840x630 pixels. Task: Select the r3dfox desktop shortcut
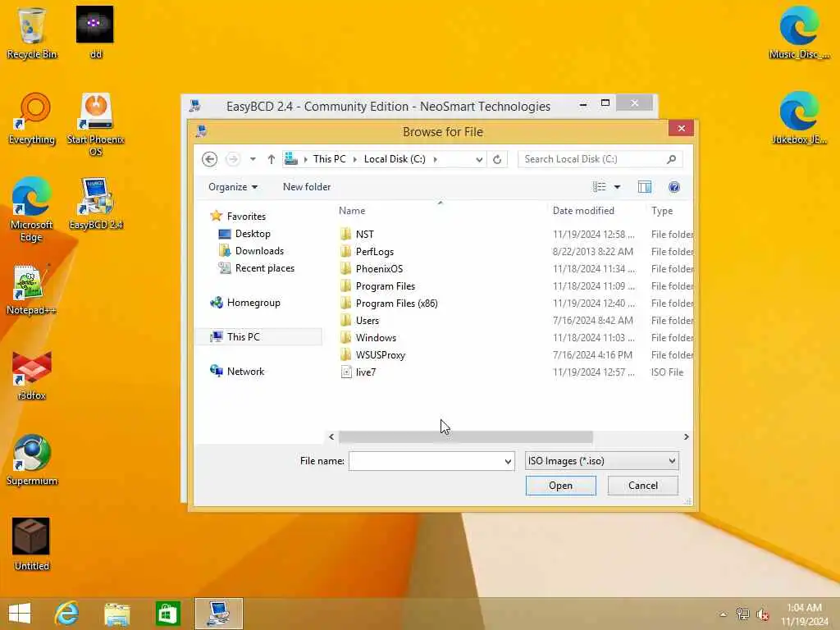coord(32,375)
